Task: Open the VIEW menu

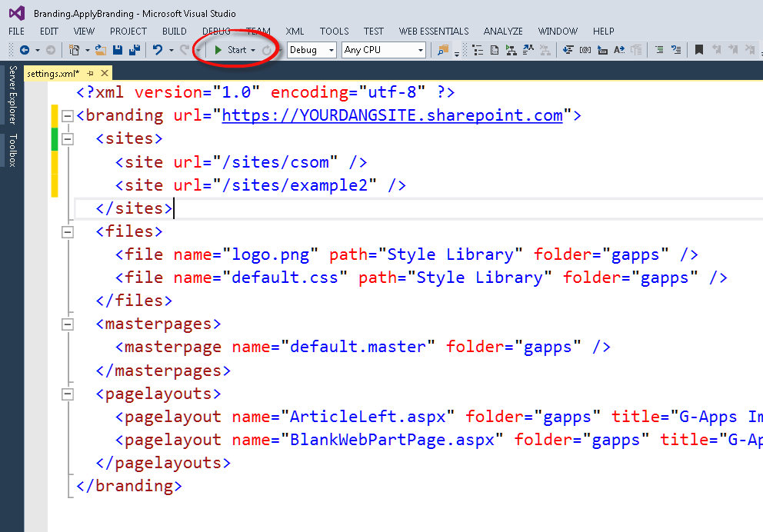Action: tap(84, 31)
